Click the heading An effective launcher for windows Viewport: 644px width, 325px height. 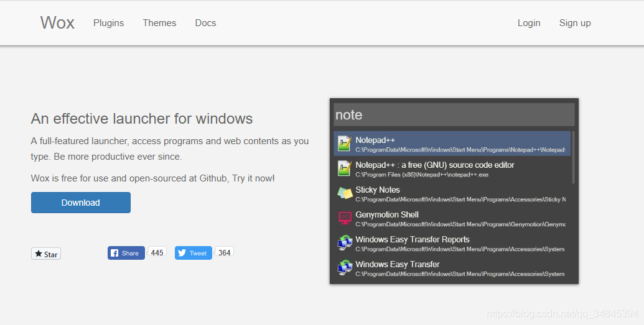tap(142, 119)
